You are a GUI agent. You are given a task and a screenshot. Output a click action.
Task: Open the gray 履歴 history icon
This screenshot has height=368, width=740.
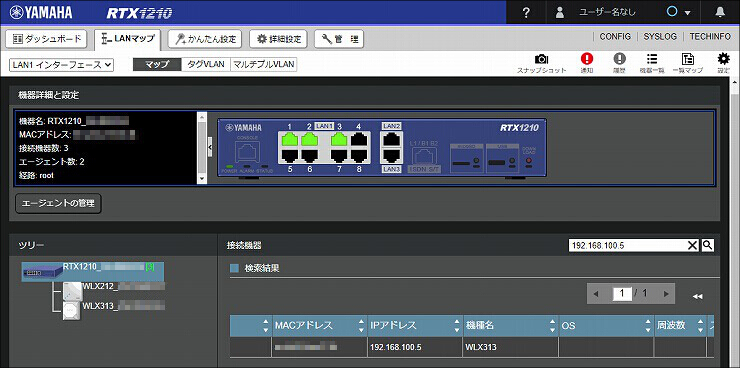(x=619, y=63)
